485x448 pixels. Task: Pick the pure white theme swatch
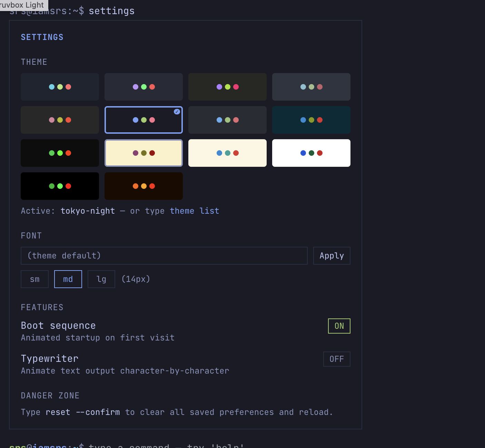click(x=311, y=153)
